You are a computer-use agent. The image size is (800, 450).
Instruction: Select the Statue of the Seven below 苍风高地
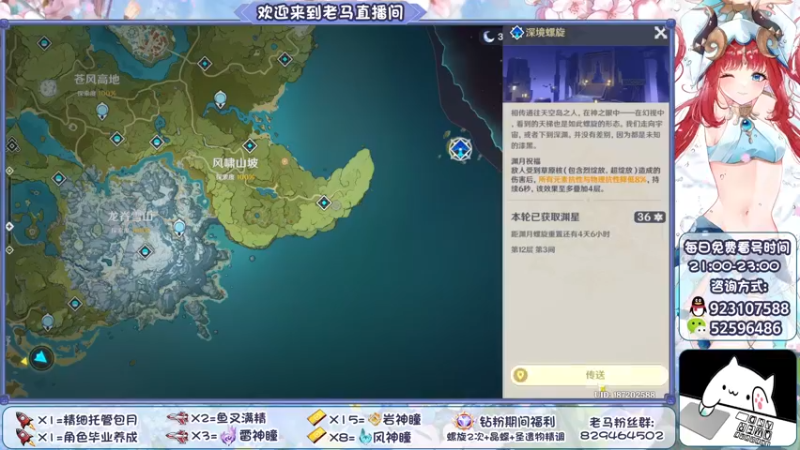[x=102, y=111]
